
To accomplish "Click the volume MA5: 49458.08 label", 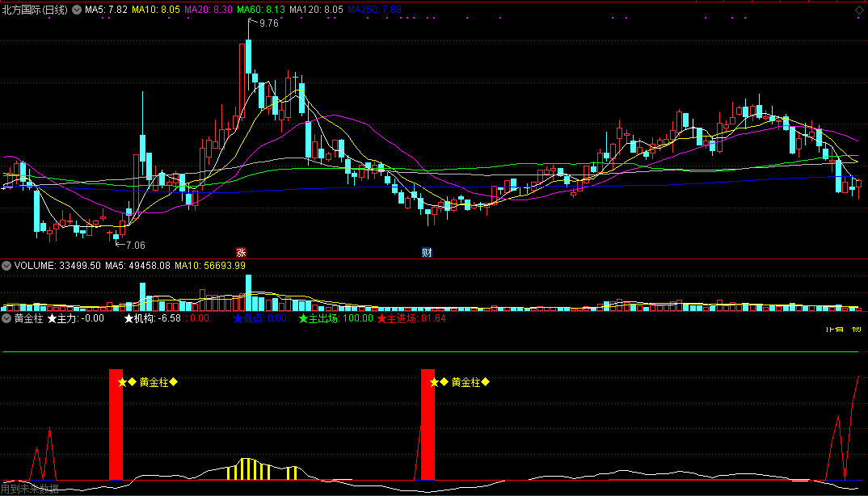I will click(138, 266).
